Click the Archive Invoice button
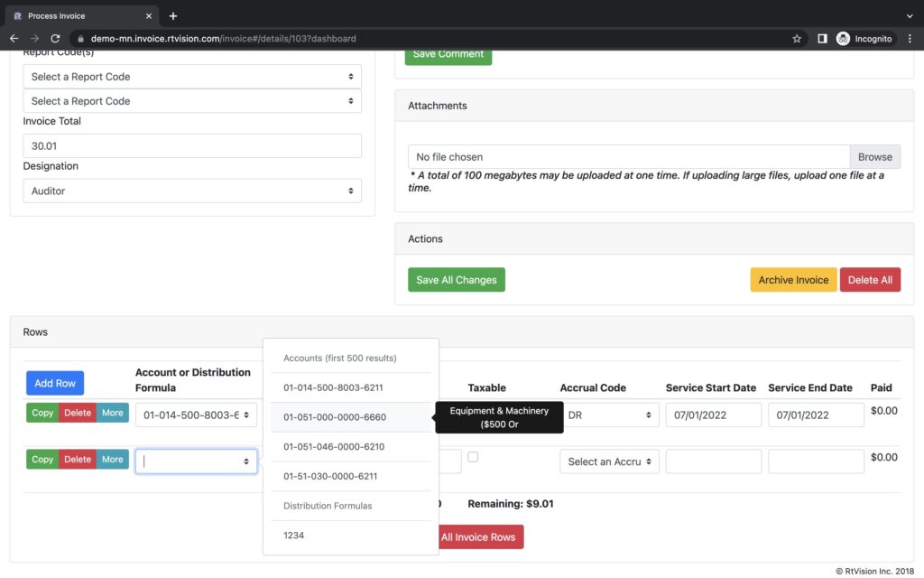Screen dimensions: 924x578 (792, 279)
